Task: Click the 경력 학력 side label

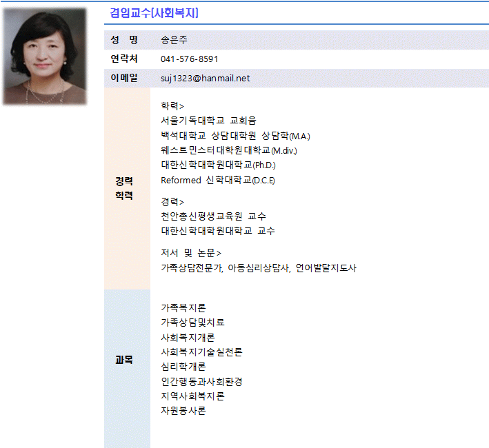Action: pyautogui.click(x=124, y=188)
